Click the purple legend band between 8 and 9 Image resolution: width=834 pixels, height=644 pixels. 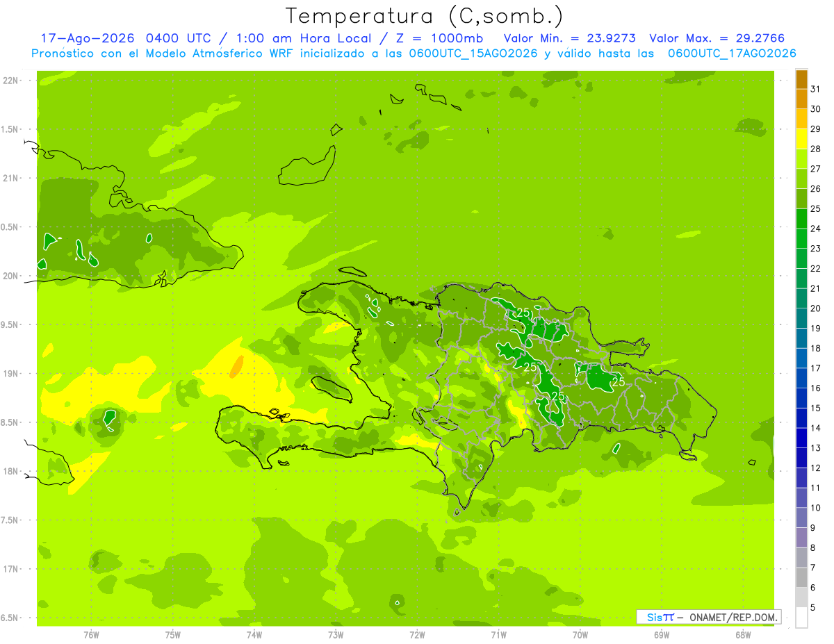801,538
